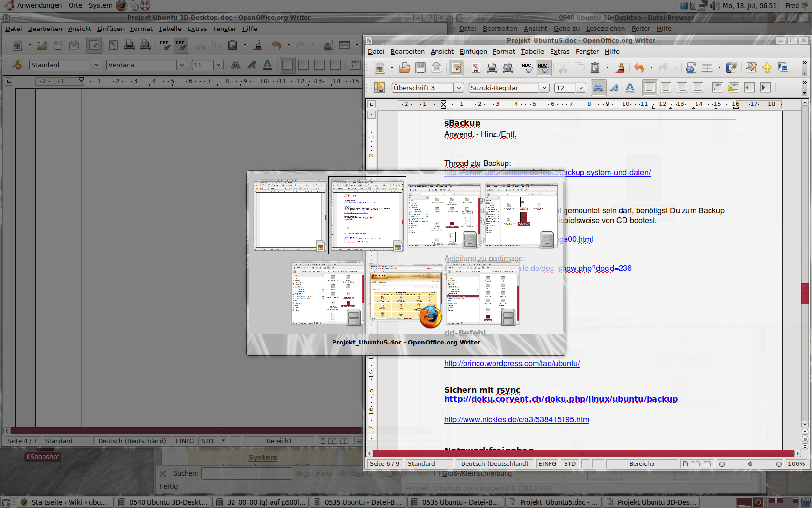Open Anwendungen menu in top panel
Screen dimensions: 812x508
[x=40, y=5]
